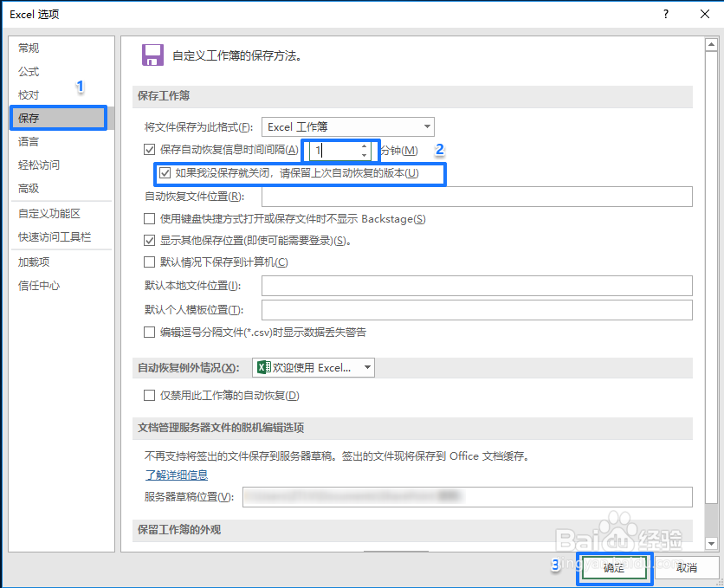Increase the auto-recover minutes spinner
724x588 pixels.
tap(365, 145)
